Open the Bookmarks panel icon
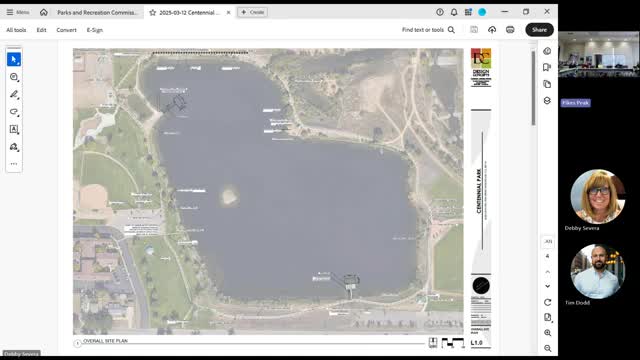The height and width of the screenshot is (360, 640). click(547, 67)
